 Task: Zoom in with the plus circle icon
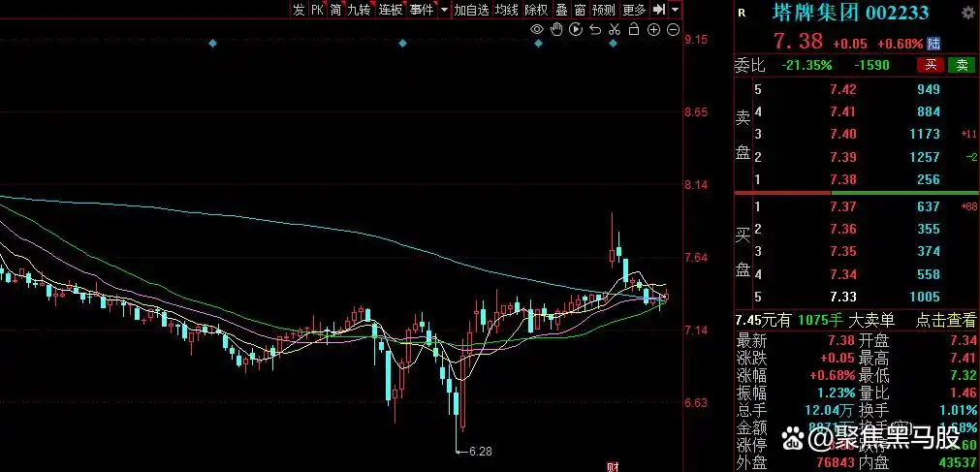coord(653,29)
